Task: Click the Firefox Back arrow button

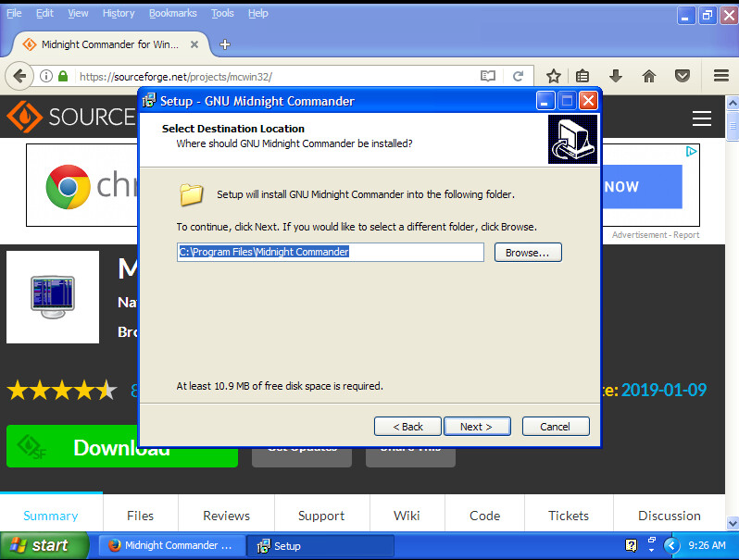Action: click(x=19, y=76)
